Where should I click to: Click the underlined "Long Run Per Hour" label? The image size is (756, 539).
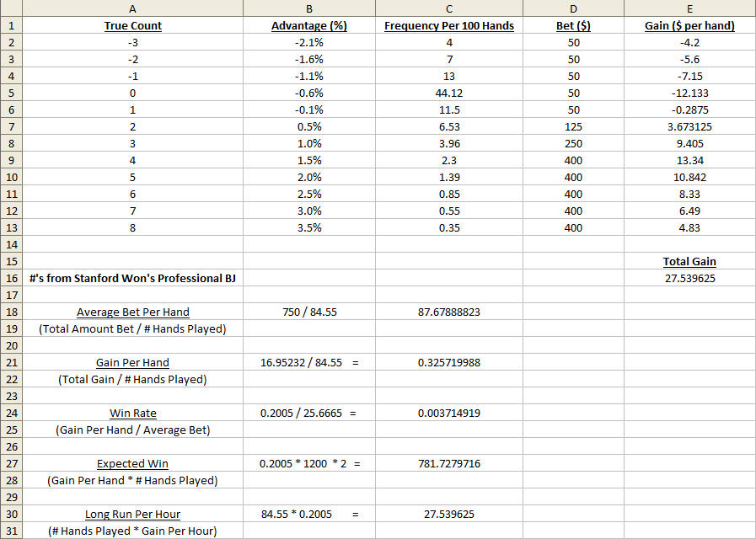(x=132, y=515)
